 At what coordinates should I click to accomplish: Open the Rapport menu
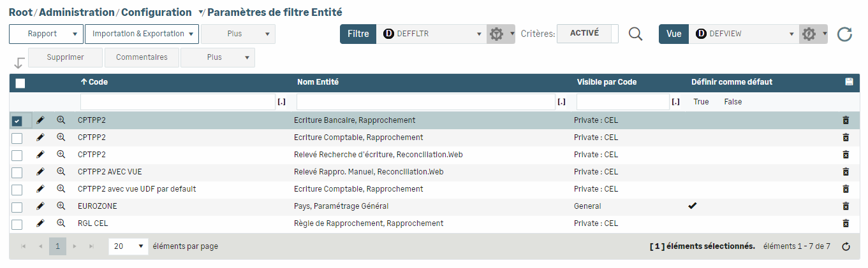[x=47, y=34]
